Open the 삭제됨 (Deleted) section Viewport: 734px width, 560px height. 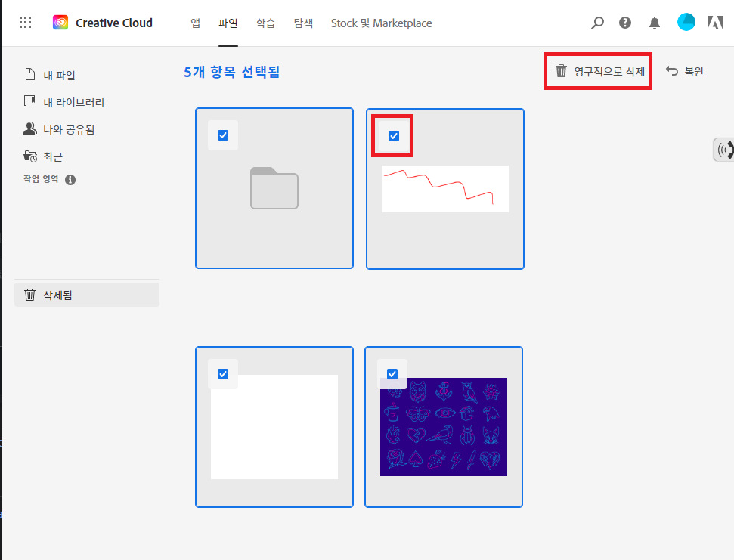tap(55, 295)
